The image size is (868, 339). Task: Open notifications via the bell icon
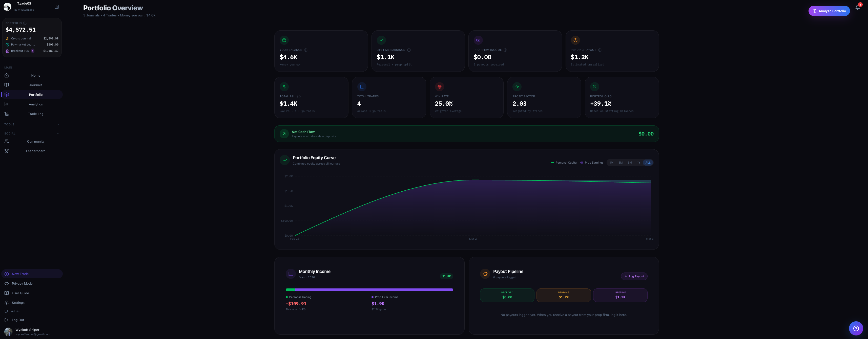[x=857, y=7]
